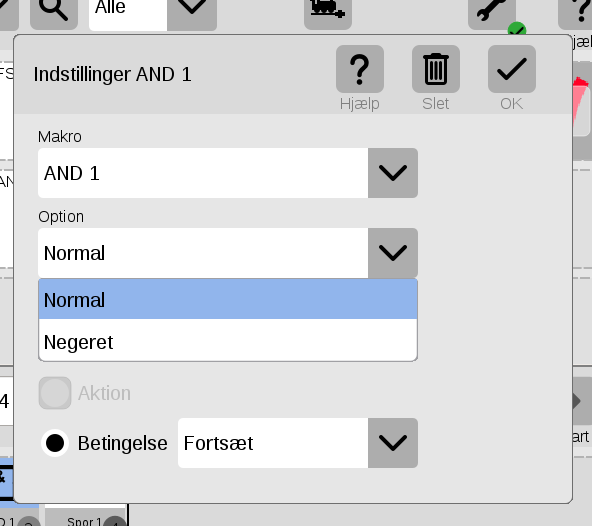
Task: Click the pencil edit icon at top left
Action: (8, 11)
